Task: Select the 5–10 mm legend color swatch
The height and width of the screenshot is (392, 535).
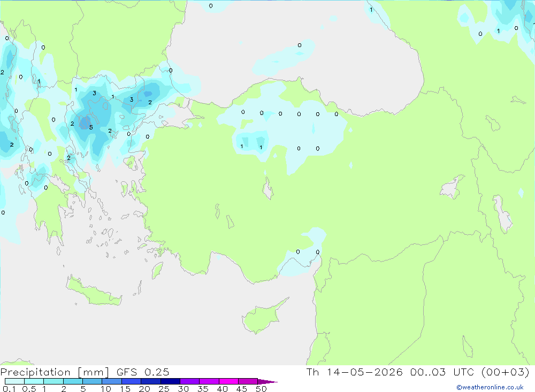Action: (92, 381)
